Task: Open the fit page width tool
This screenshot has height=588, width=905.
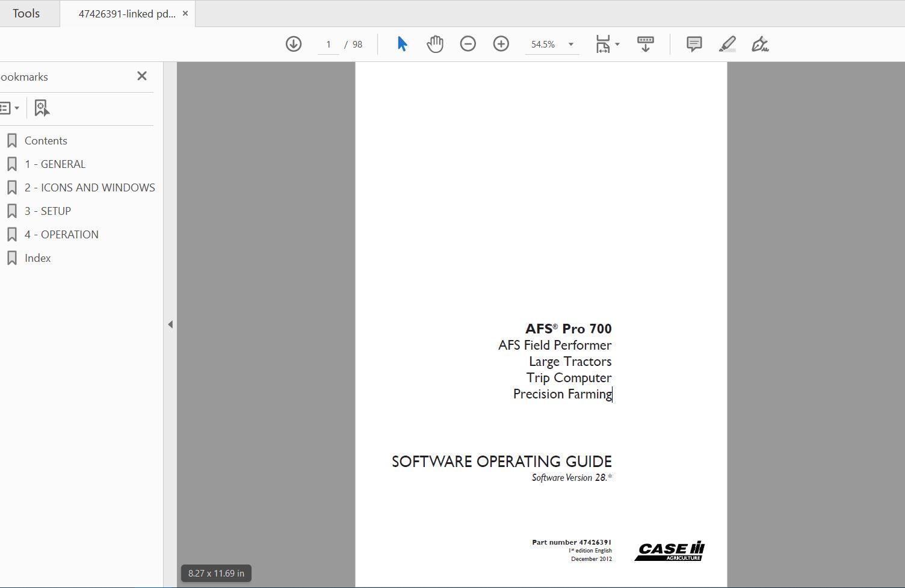Action: pyautogui.click(x=602, y=44)
